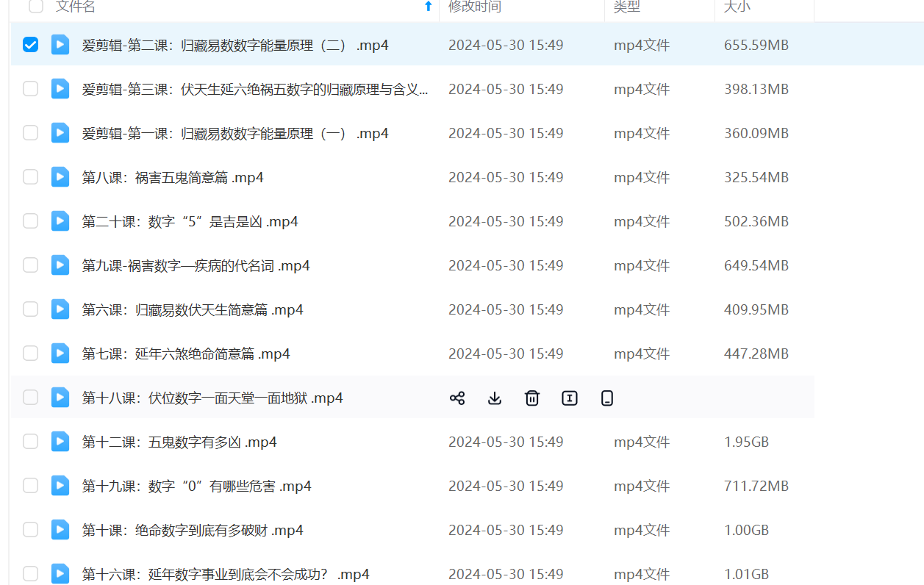Select the 第九课 file checkbox
Screen dimensions: 924x585
(x=30, y=265)
